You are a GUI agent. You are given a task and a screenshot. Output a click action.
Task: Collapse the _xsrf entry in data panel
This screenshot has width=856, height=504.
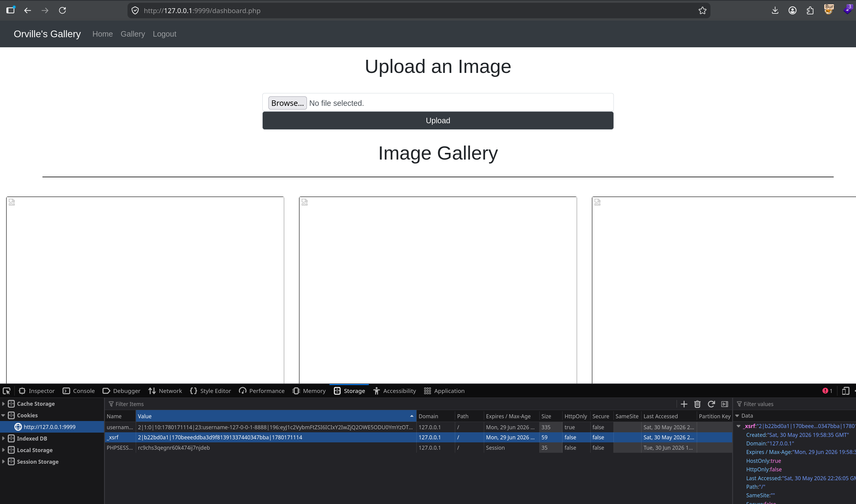coord(739,426)
